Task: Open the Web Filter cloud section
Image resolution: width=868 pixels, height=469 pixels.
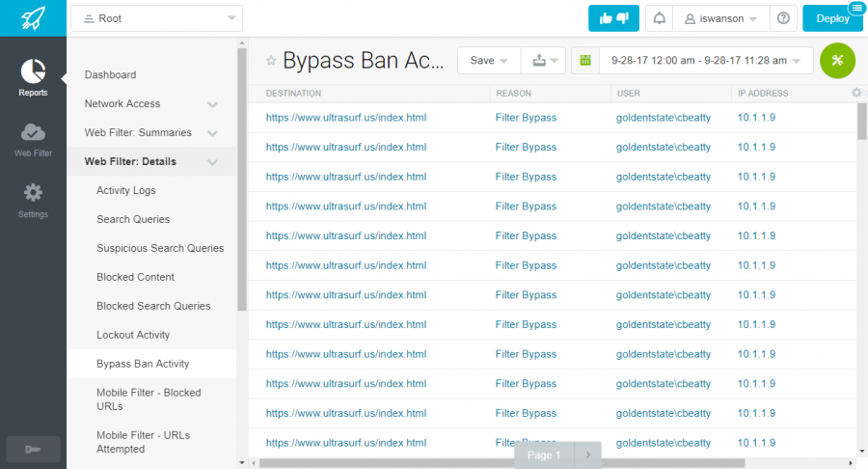Action: coord(33,140)
